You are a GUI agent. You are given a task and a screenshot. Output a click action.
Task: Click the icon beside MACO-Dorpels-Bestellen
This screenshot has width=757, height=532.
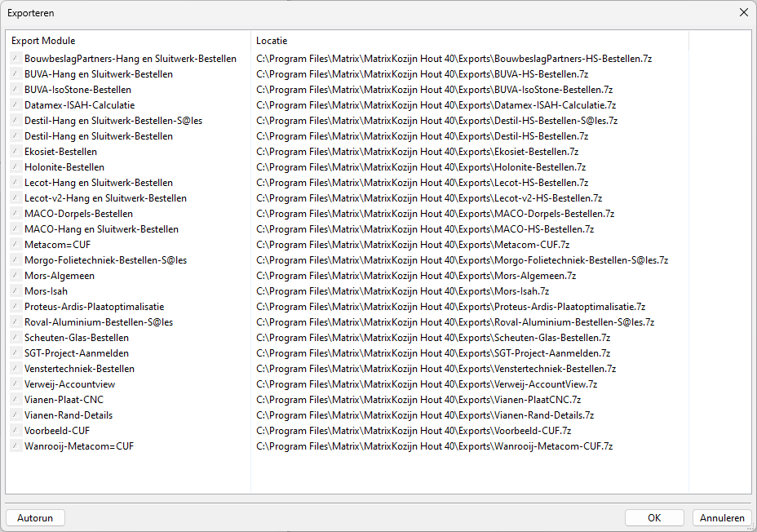[16, 214]
